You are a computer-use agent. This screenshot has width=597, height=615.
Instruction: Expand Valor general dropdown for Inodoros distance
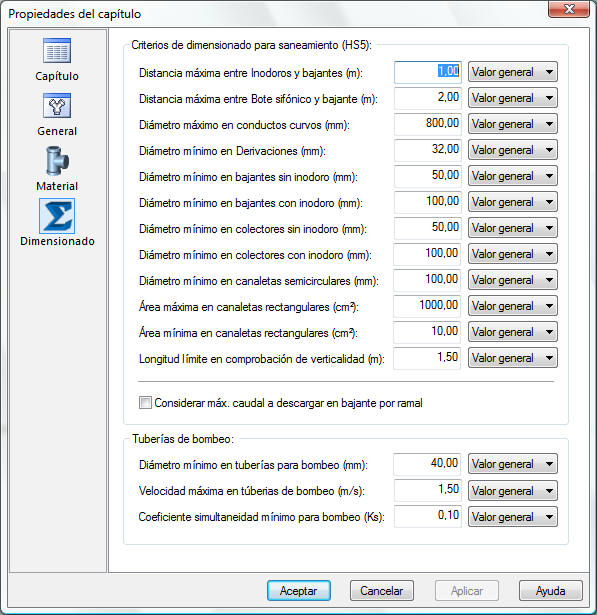[513, 72]
